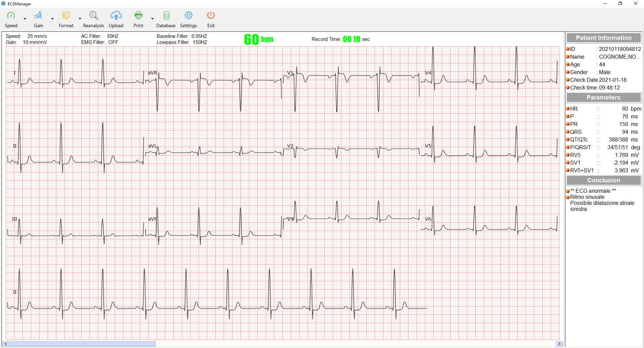The image size is (644, 348).
Task: Run Reanalysis from the toolbar
Action: coord(93,16)
